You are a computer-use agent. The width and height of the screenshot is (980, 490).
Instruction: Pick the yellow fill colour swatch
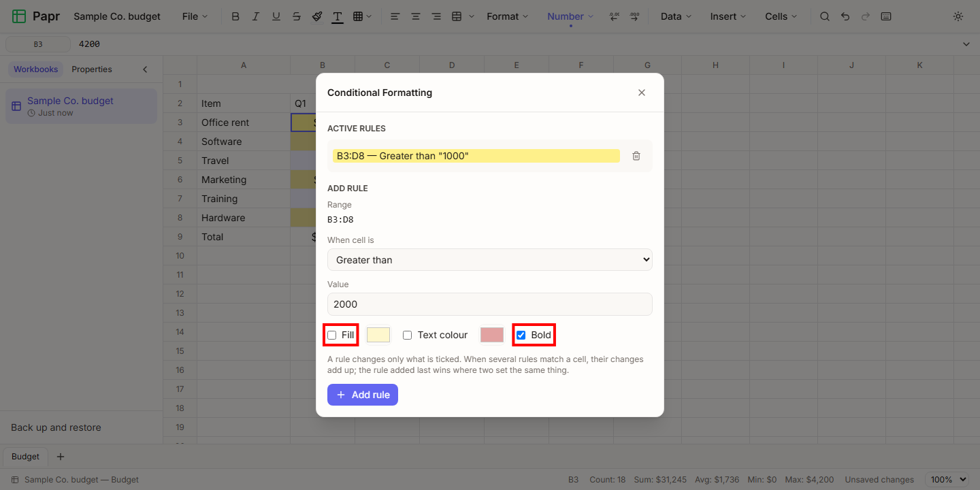click(x=378, y=335)
